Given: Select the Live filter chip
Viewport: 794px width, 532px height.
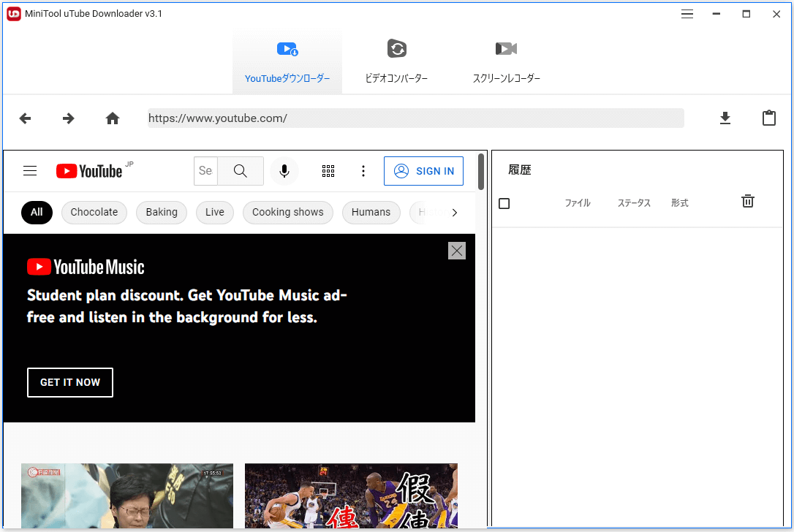Looking at the screenshot, I should [x=215, y=212].
